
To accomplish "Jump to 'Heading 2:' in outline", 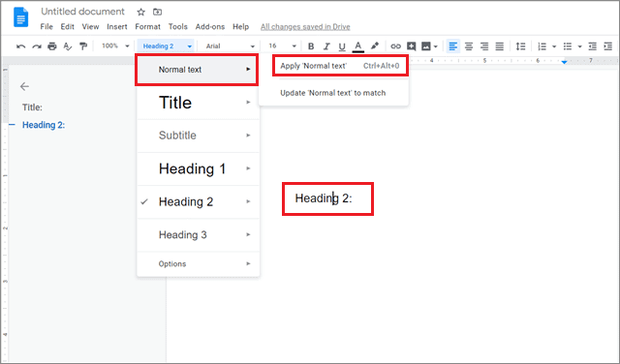I will (44, 125).
